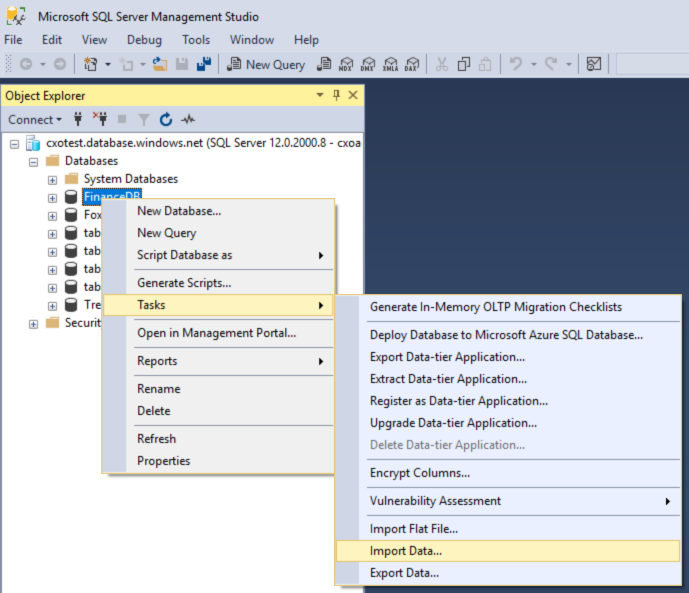Open Script Database as submenu
Viewport: 689px width, 593px height.
point(218,255)
